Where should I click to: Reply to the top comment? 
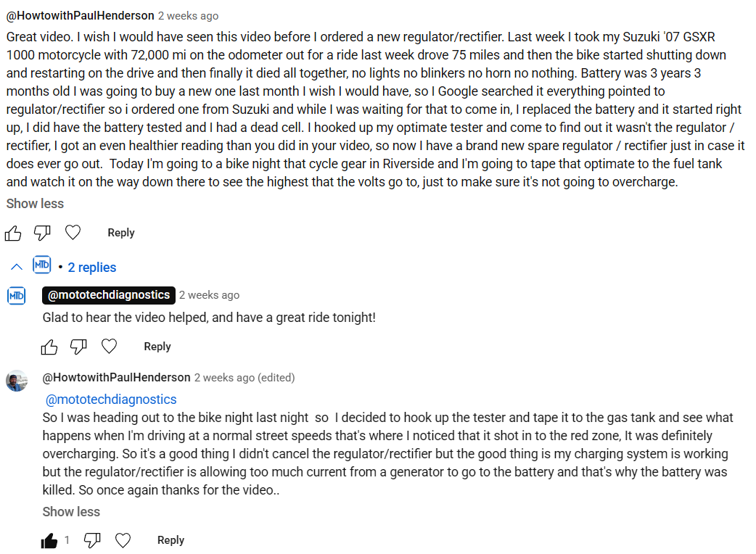click(x=121, y=233)
